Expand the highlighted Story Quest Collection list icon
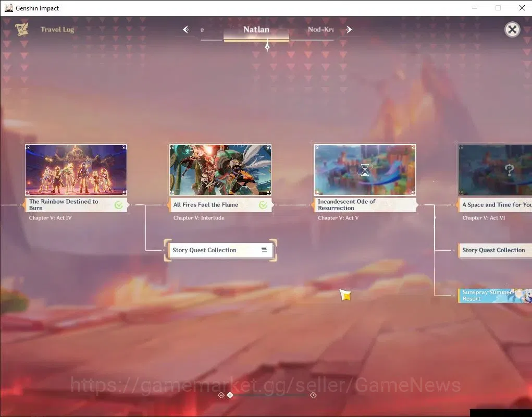 pyautogui.click(x=264, y=250)
